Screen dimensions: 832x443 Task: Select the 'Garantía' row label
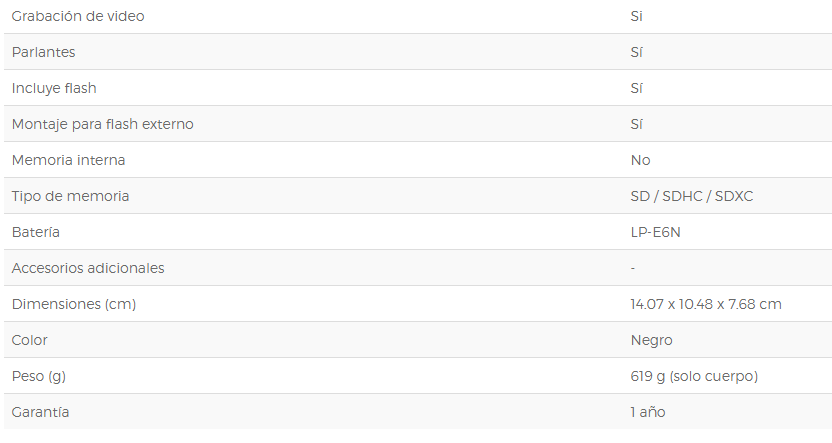(40, 412)
